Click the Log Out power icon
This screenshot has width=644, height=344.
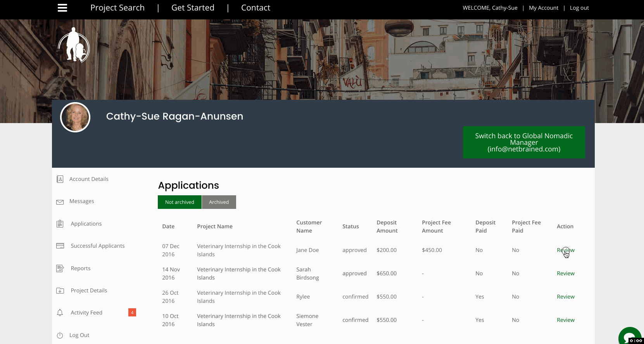(60, 335)
